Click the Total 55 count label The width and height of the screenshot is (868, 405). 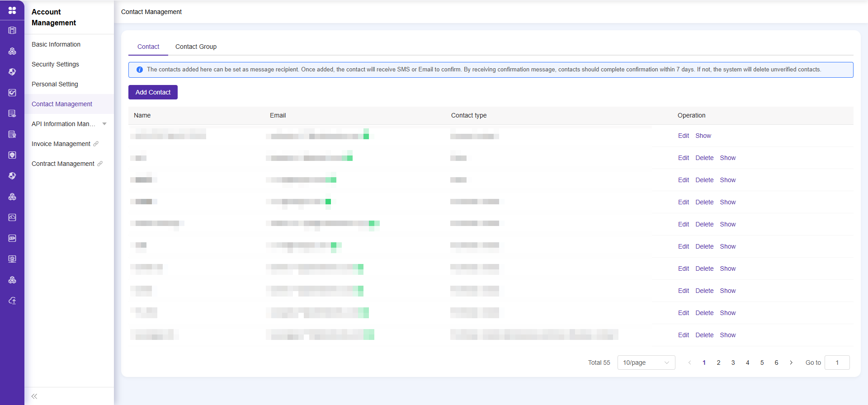coord(599,363)
